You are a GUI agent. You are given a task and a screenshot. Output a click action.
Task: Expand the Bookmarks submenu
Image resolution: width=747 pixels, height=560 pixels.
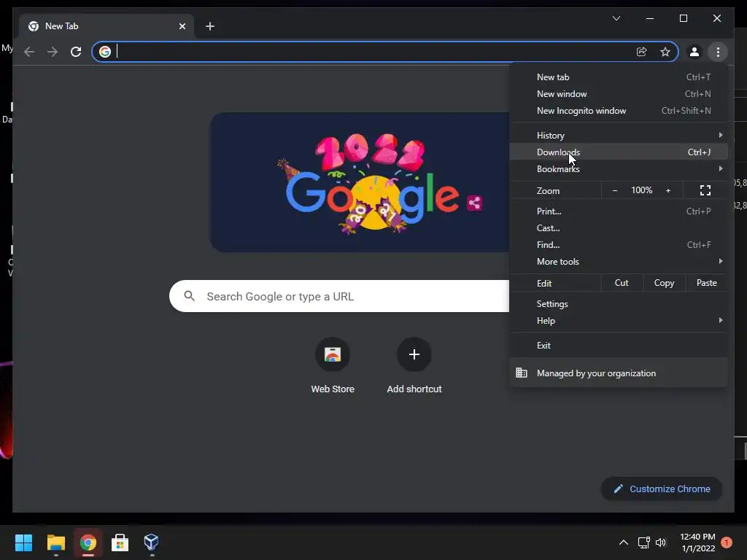coord(619,168)
